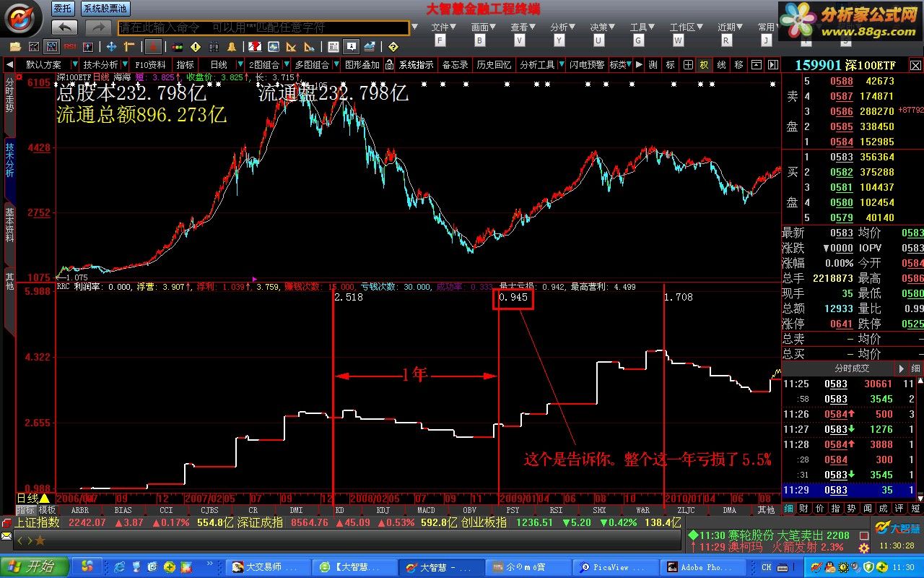This screenshot has height=578, width=924.
Task: Click the yellow triangle ruler icon
Action: 292,47
